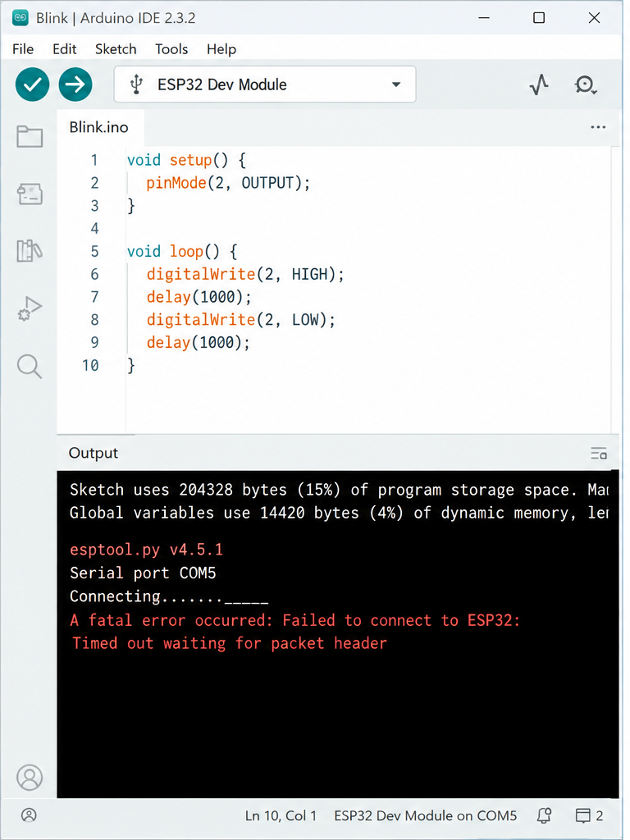Open the Edit menu
This screenshot has width=630, height=840.
[x=65, y=49]
